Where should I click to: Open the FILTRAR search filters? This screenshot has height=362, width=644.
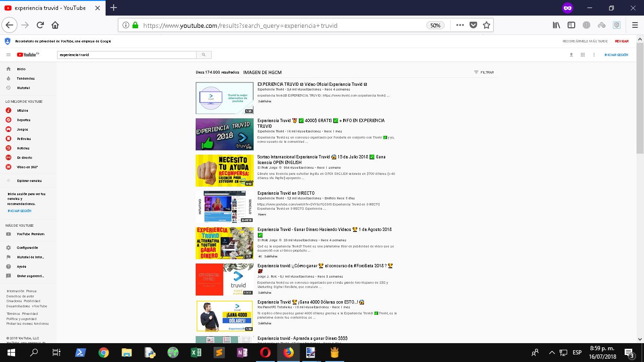coord(484,73)
